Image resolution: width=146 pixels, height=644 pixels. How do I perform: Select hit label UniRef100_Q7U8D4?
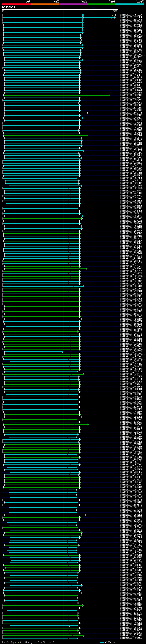(x=131, y=135)
